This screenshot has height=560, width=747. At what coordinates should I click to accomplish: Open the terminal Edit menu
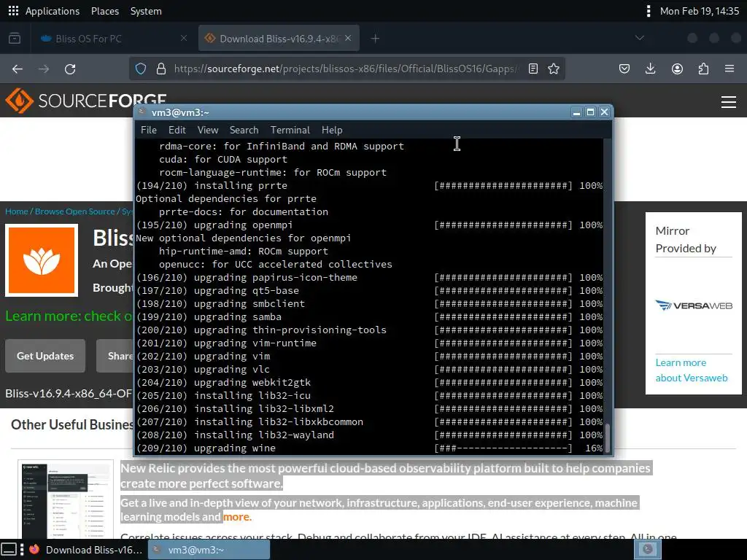tap(177, 130)
